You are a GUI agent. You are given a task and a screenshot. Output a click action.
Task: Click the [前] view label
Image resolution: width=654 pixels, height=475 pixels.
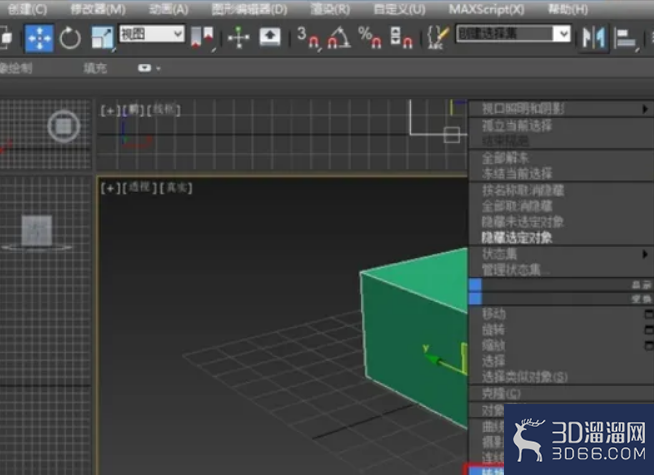133,110
